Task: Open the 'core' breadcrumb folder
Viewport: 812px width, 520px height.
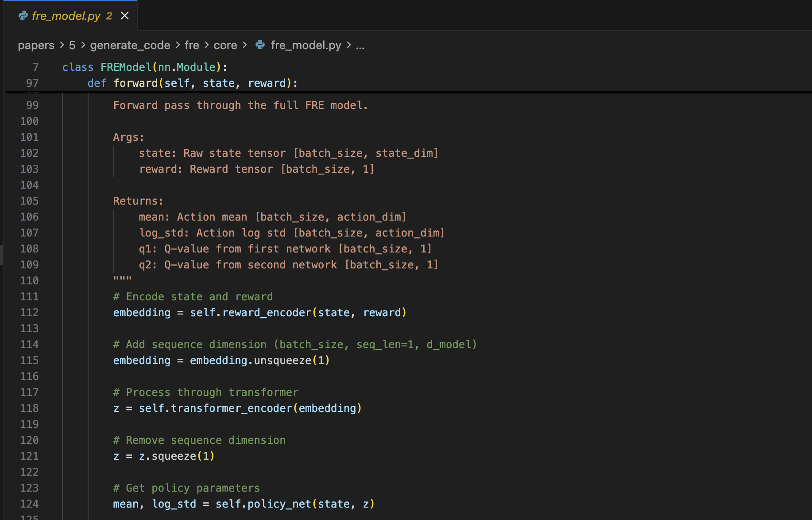Action: 225,45
